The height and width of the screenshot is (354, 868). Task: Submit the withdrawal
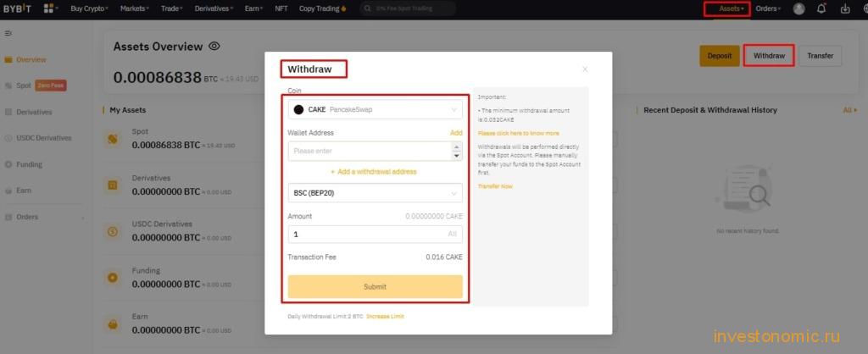(376, 286)
